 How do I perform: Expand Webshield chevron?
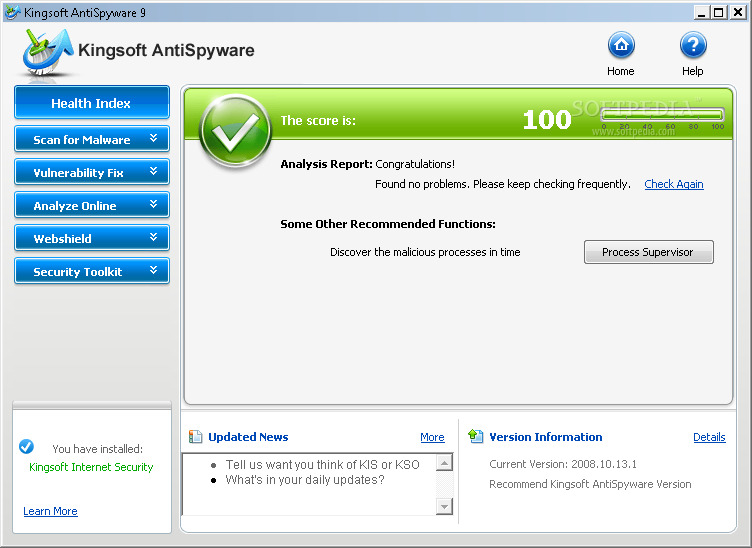tap(153, 237)
